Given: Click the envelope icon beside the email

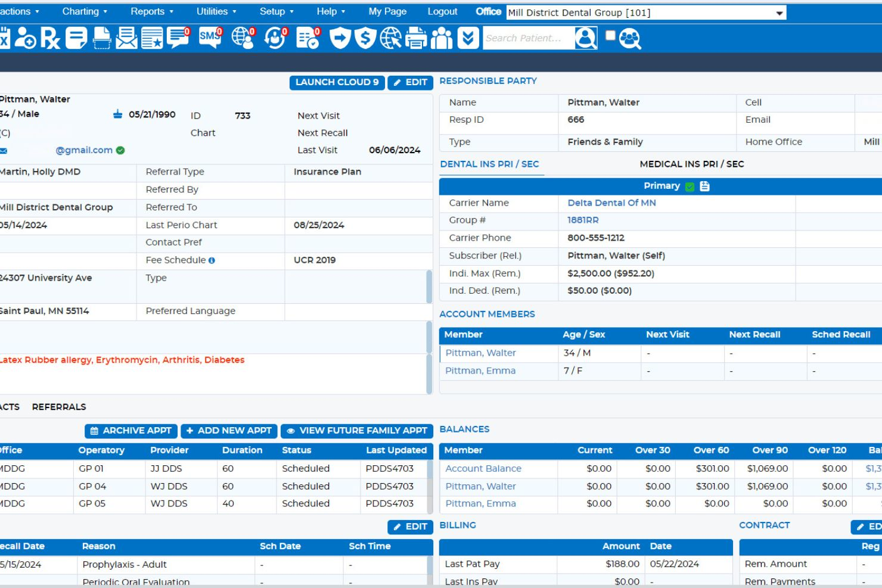Looking at the screenshot, I should (3, 151).
